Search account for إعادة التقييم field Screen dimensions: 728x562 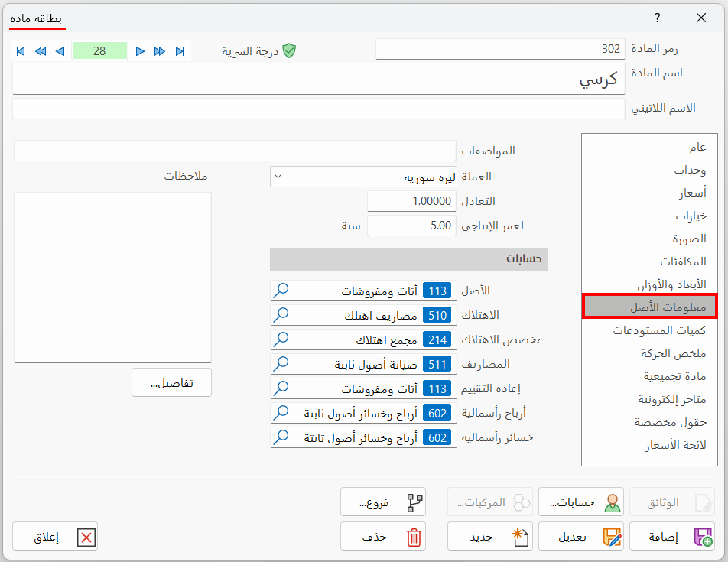click(281, 388)
